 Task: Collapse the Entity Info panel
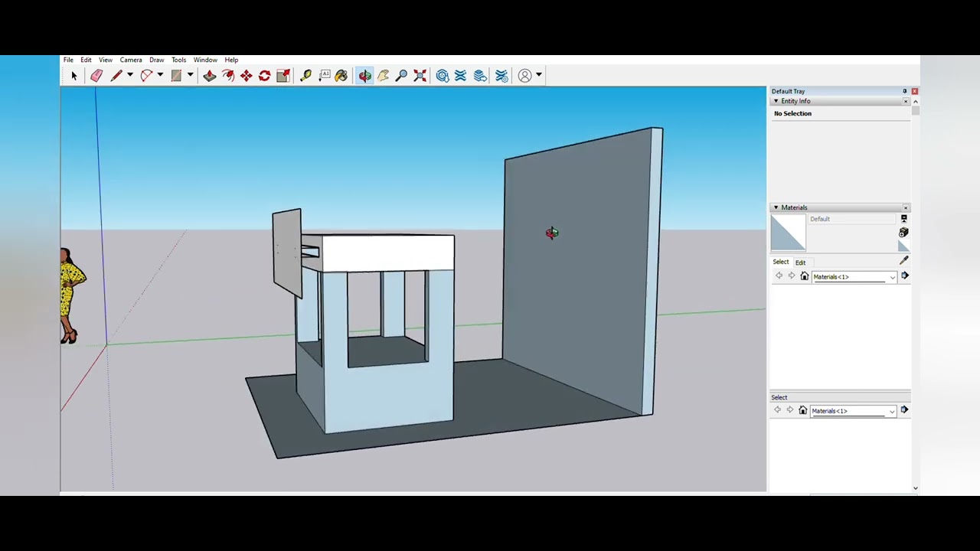[x=776, y=101]
